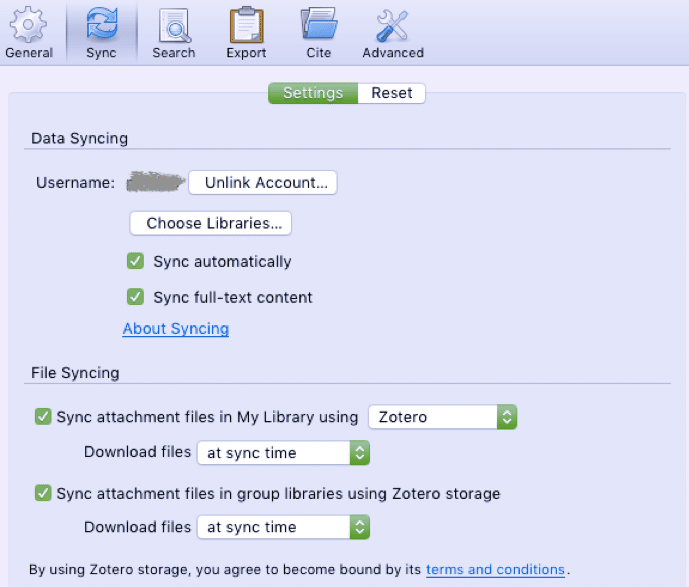Switch to the Cite preferences pane
Screen dimensions: 689x587
coord(319,32)
